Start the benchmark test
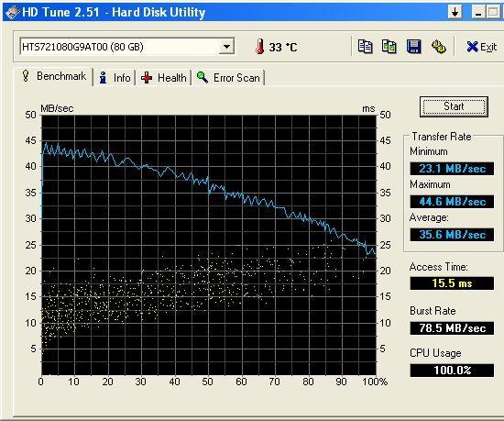504x421 pixels. point(454,106)
